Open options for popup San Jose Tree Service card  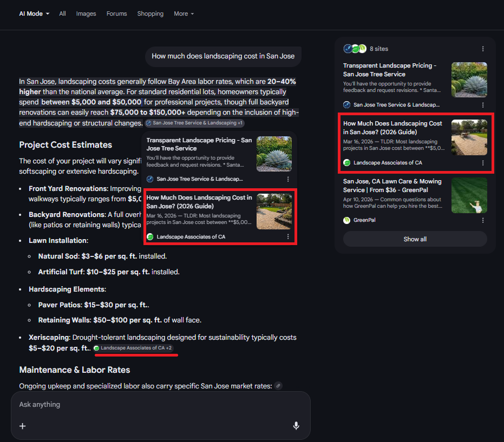coord(288,179)
